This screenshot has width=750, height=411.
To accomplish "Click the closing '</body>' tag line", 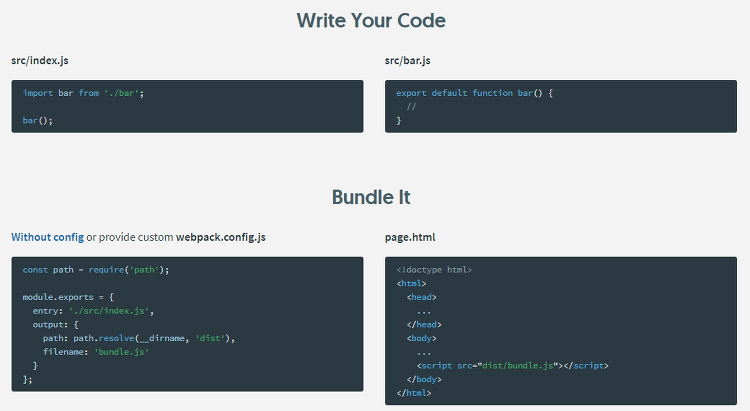I will point(424,379).
